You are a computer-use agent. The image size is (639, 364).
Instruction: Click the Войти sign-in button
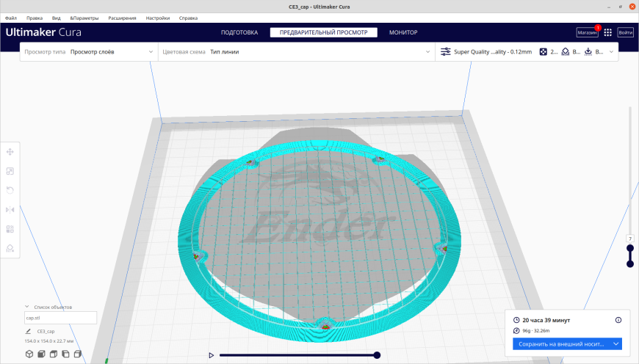[626, 32]
